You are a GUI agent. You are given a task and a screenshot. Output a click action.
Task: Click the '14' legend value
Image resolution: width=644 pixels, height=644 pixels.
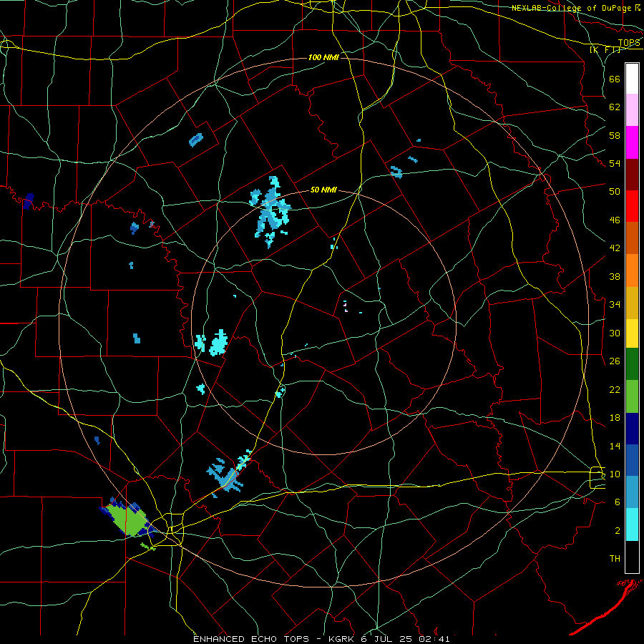(615, 446)
